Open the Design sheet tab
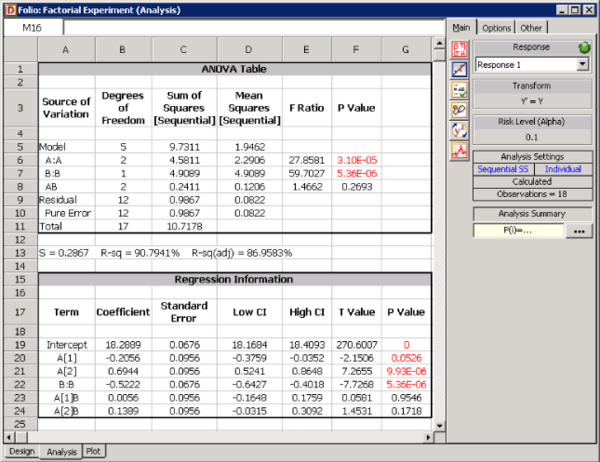Viewport: 600px width, 462px height. click(22, 451)
